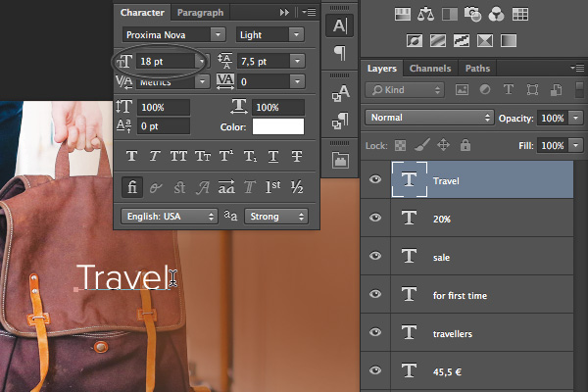Toggle Subscript formatting

(250, 156)
